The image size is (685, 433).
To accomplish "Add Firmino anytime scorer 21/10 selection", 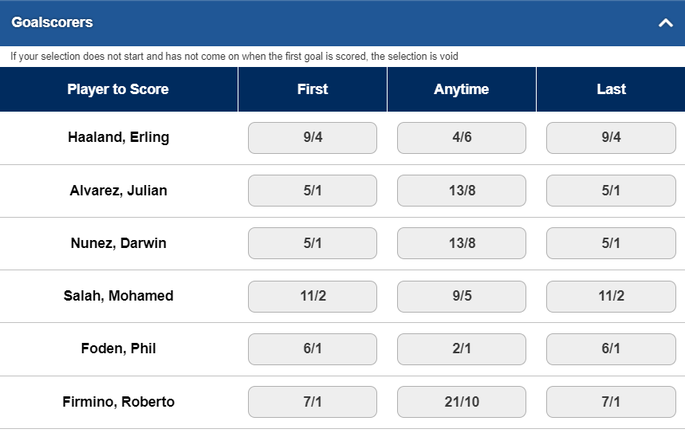I will (x=461, y=402).
